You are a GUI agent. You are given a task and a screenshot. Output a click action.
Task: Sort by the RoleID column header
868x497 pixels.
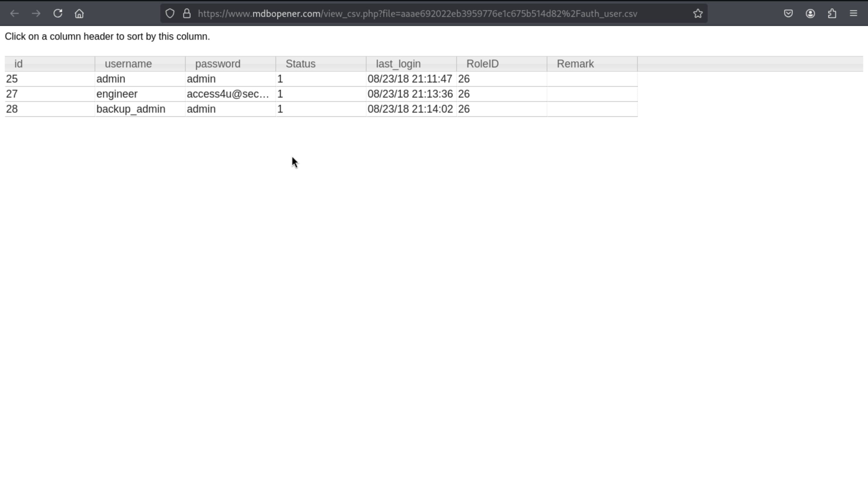pyautogui.click(x=482, y=64)
